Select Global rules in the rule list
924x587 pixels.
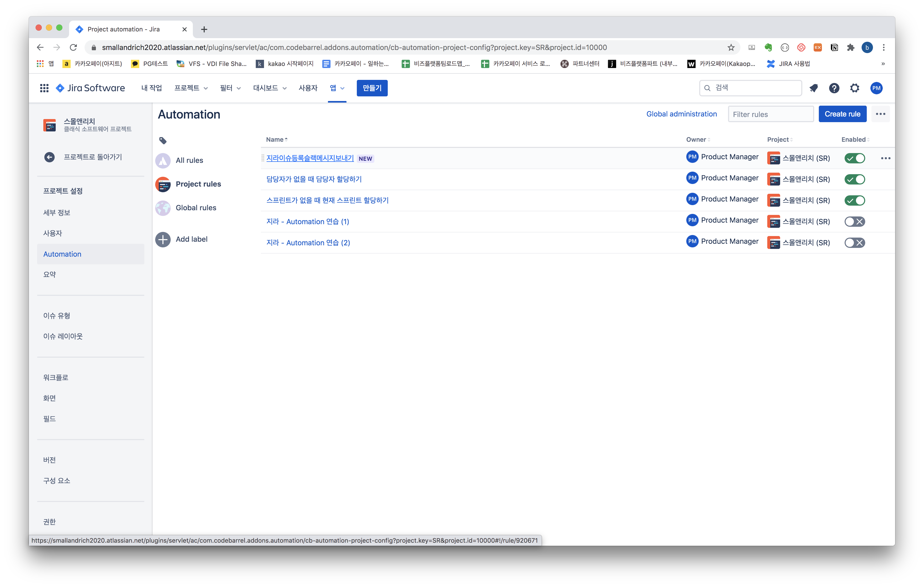[x=196, y=208]
